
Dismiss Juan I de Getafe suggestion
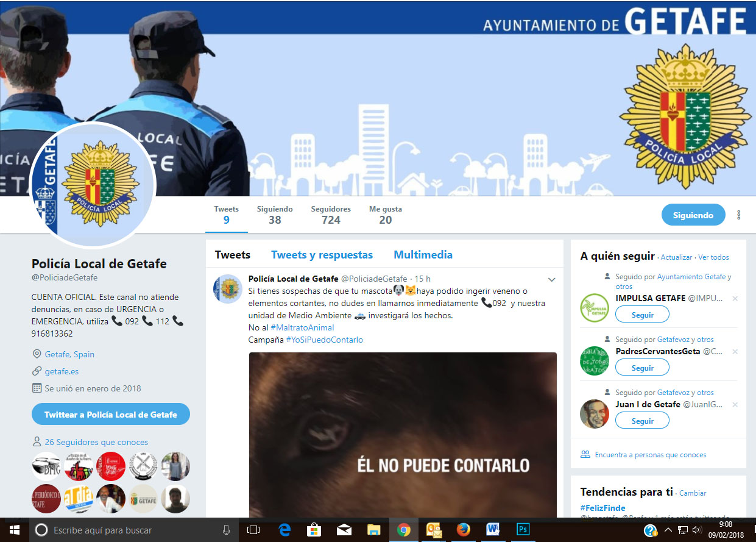coord(734,405)
